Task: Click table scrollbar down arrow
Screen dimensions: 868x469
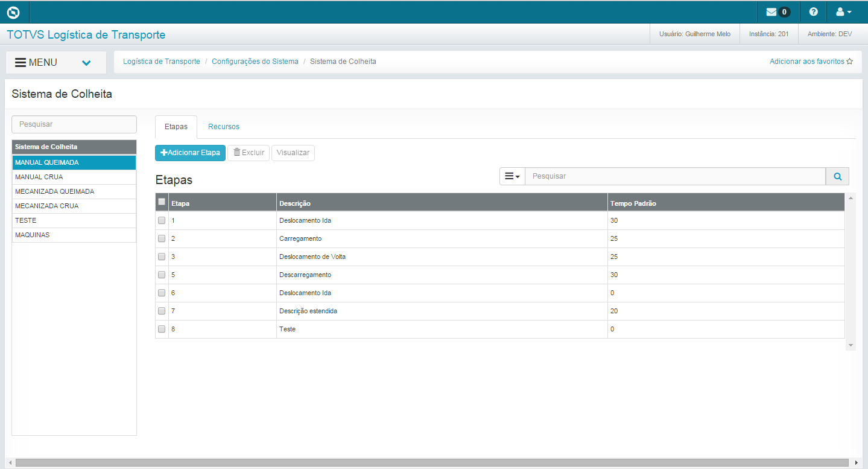Action: pyautogui.click(x=851, y=345)
